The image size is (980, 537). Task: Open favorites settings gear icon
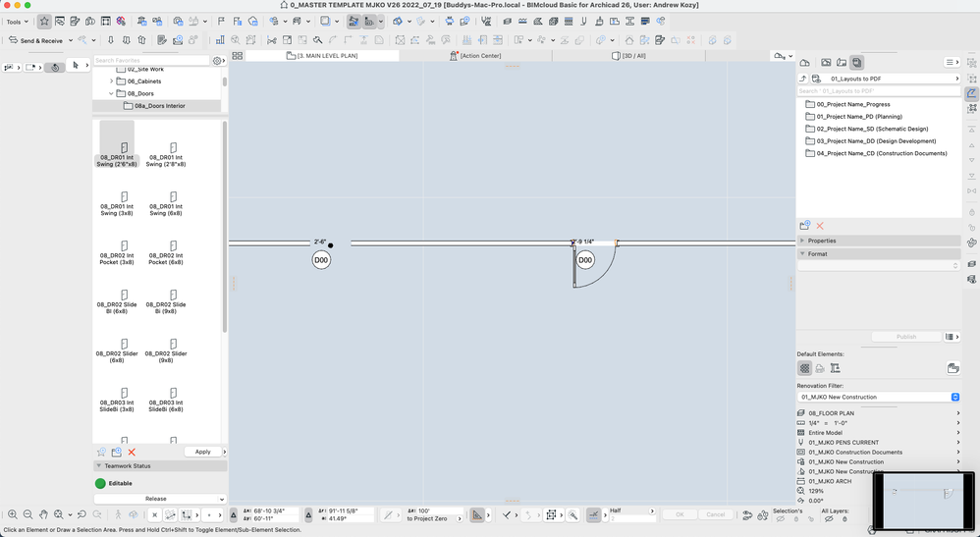point(217,61)
